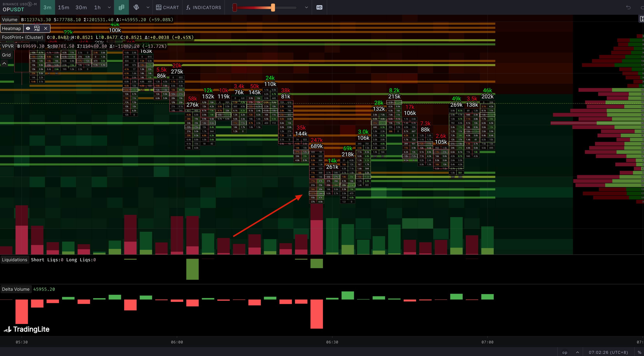Click the TradingLite logo

(x=27, y=329)
